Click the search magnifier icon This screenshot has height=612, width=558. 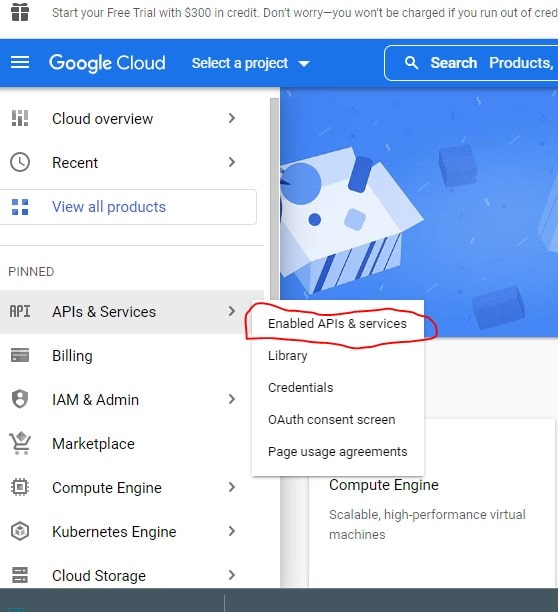[411, 63]
